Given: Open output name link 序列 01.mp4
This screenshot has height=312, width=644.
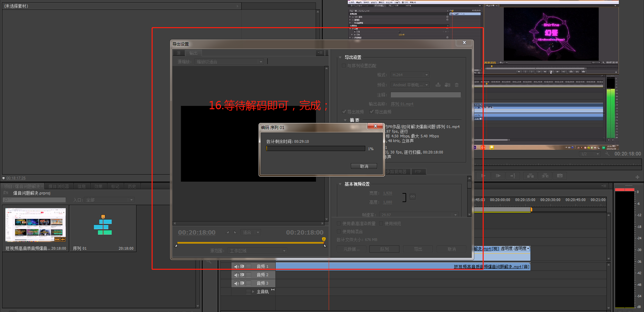Looking at the screenshot, I should (x=402, y=104).
